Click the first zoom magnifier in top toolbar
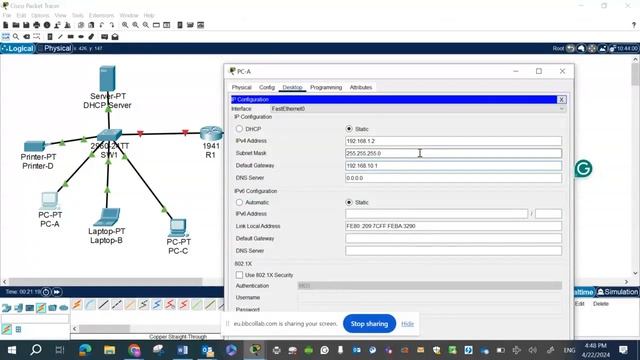The width and height of the screenshot is (640, 360). (125, 25)
